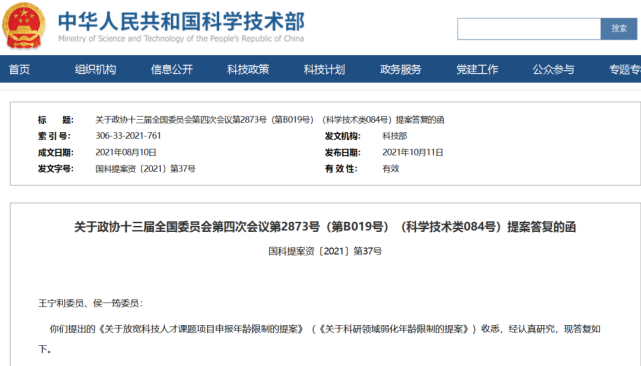
Task: Click the title text in the 标题 row
Action: (x=270, y=120)
